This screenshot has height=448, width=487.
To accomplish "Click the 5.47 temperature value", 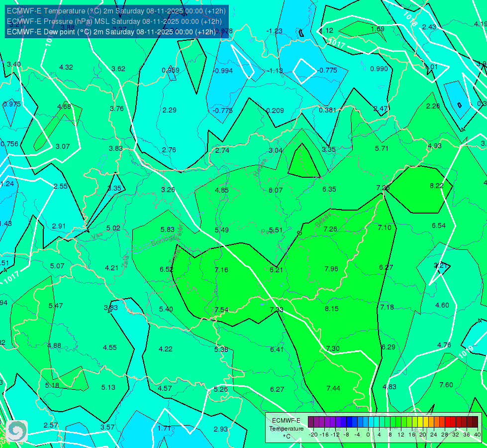I will click(x=56, y=306).
